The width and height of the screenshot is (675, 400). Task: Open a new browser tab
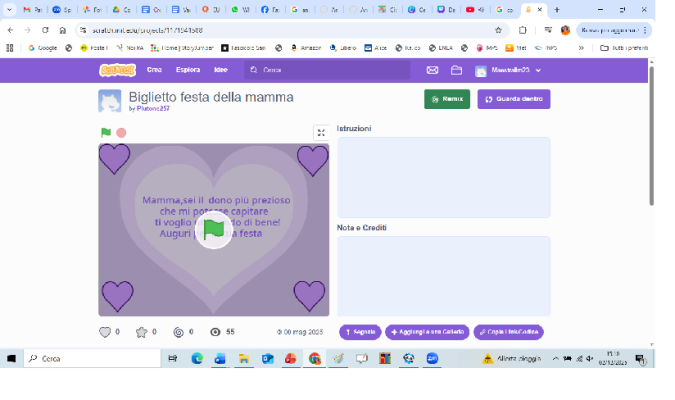(x=557, y=9)
